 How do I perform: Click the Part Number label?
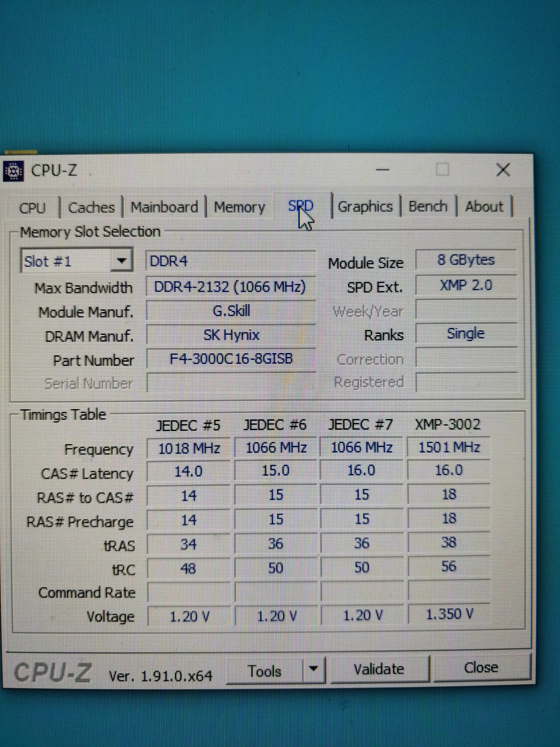pyautogui.click(x=94, y=361)
